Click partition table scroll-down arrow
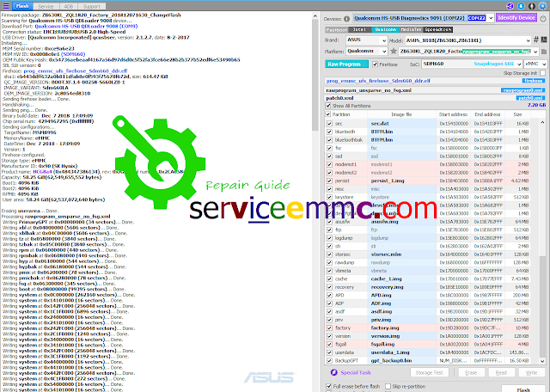This screenshot has height=392, width=550. 542,361
